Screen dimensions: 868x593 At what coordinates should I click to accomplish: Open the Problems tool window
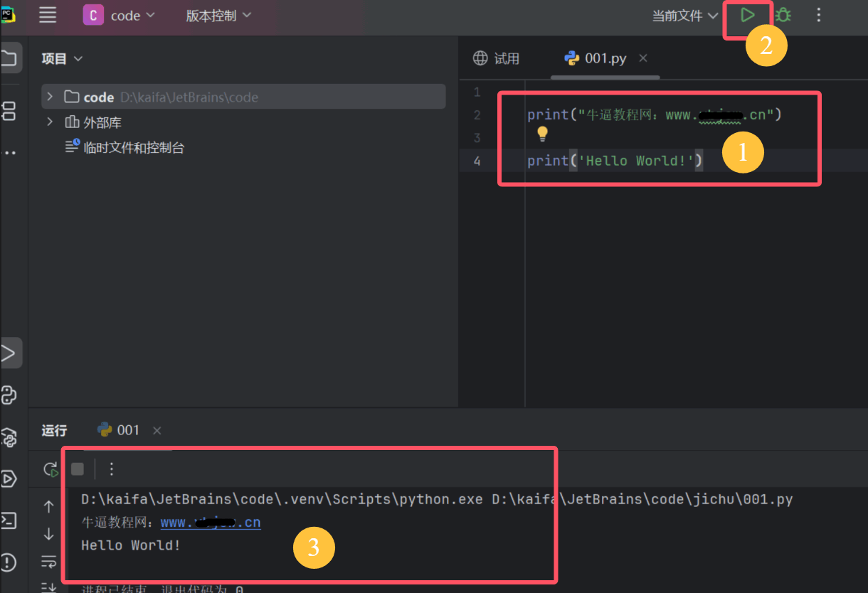9,562
